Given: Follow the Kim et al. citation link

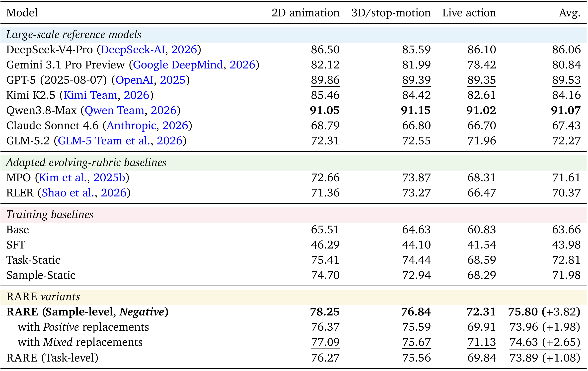Looking at the screenshot, I should (x=63, y=178).
